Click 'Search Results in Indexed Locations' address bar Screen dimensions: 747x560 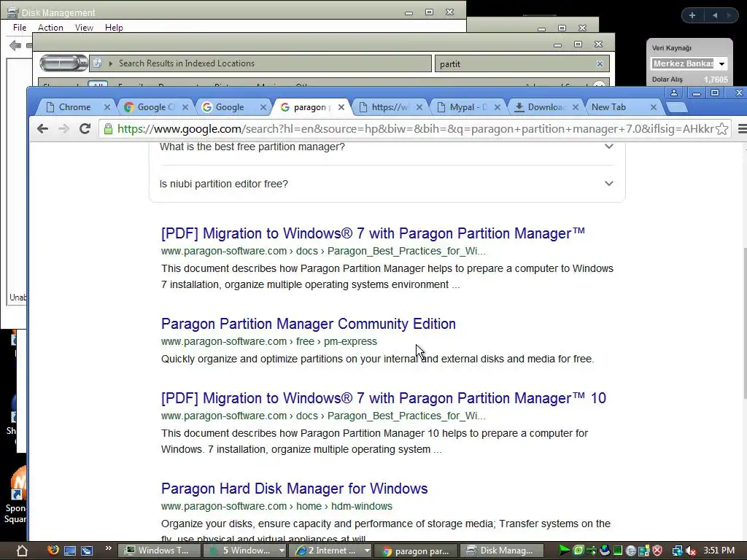pos(260,63)
